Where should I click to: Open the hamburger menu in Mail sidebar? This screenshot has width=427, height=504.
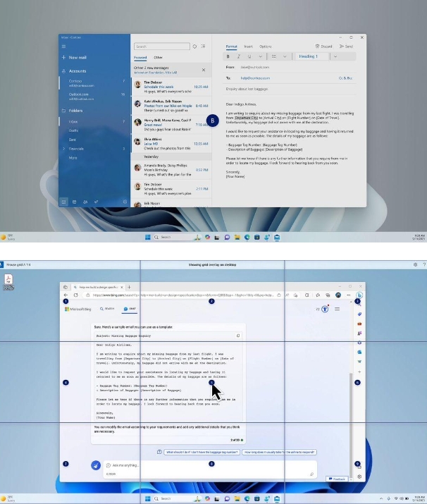[x=63, y=47]
